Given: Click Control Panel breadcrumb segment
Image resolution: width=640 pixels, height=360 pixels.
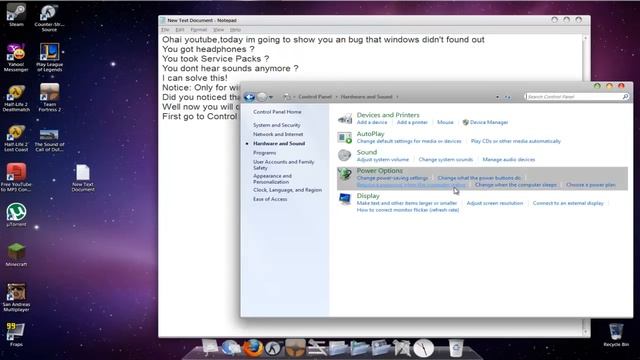Looking at the screenshot, I should 315,97.
